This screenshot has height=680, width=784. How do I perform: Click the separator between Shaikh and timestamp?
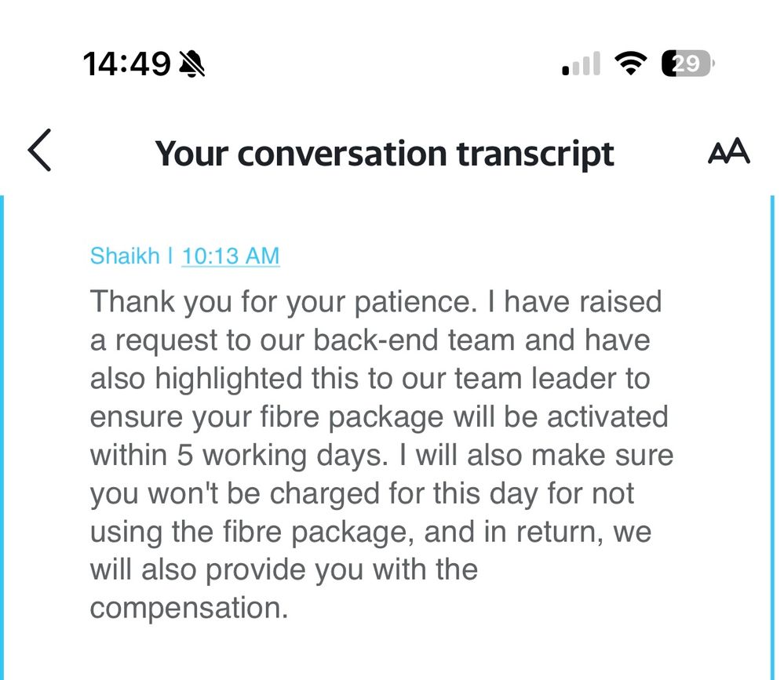[x=170, y=256]
